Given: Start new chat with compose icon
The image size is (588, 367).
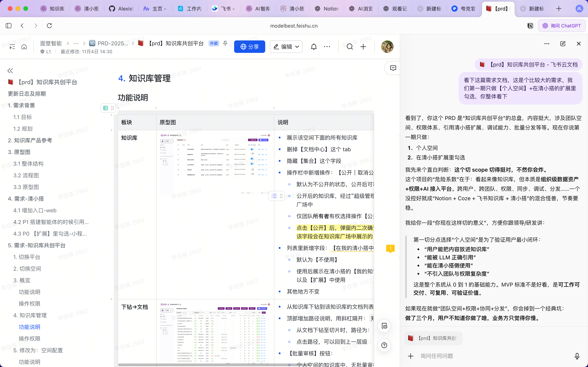Looking at the screenshot, I should pos(563,44).
